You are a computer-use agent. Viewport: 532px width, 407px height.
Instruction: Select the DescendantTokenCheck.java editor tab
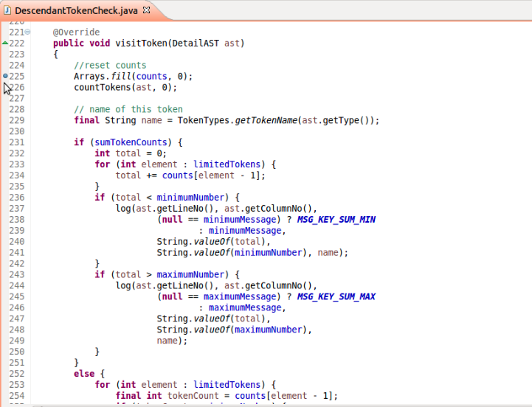[77, 11]
